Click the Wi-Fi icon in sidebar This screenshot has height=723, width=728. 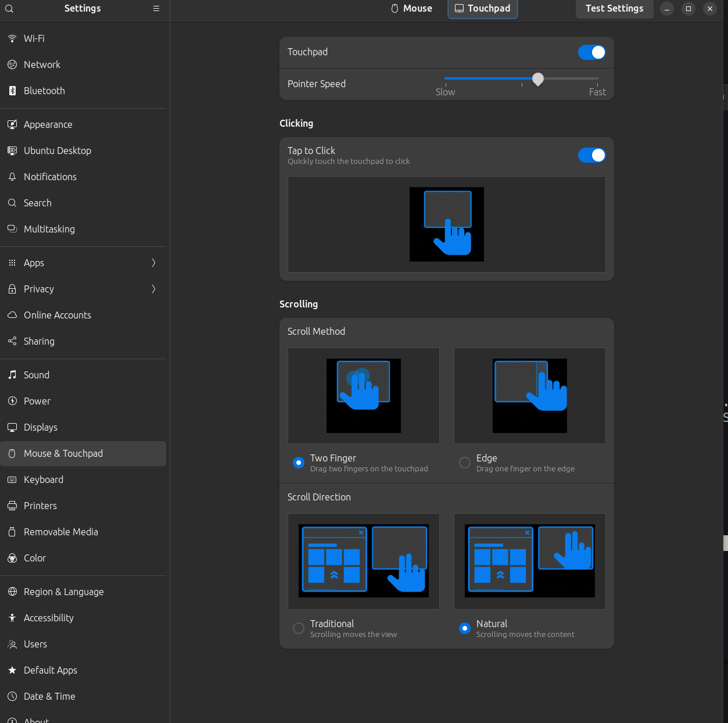point(12,38)
